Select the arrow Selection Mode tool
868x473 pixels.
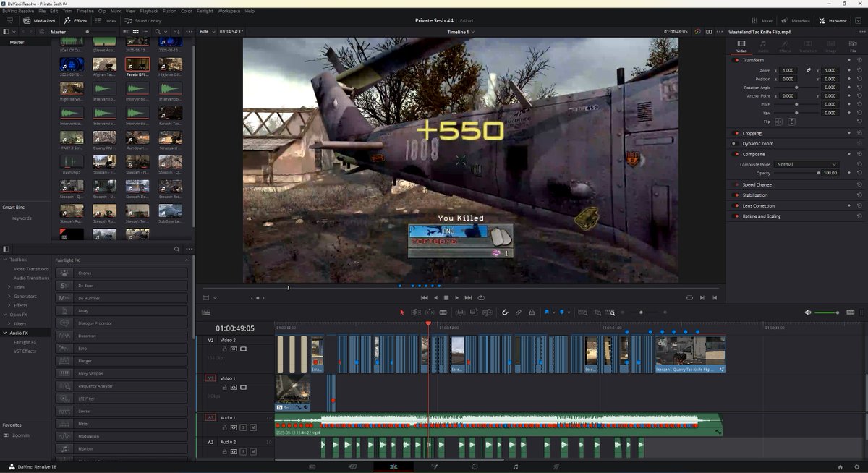[x=403, y=312]
